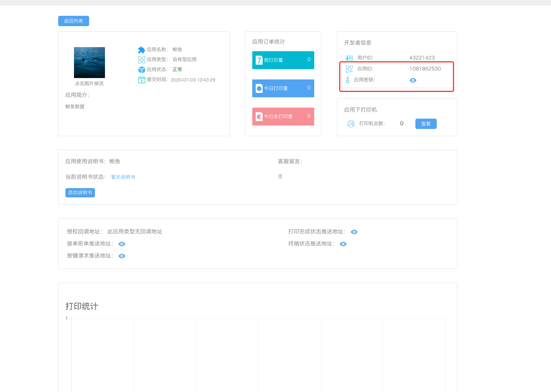Select the 今日打印量 statistics card
This screenshot has height=392, width=551.
pos(283,88)
